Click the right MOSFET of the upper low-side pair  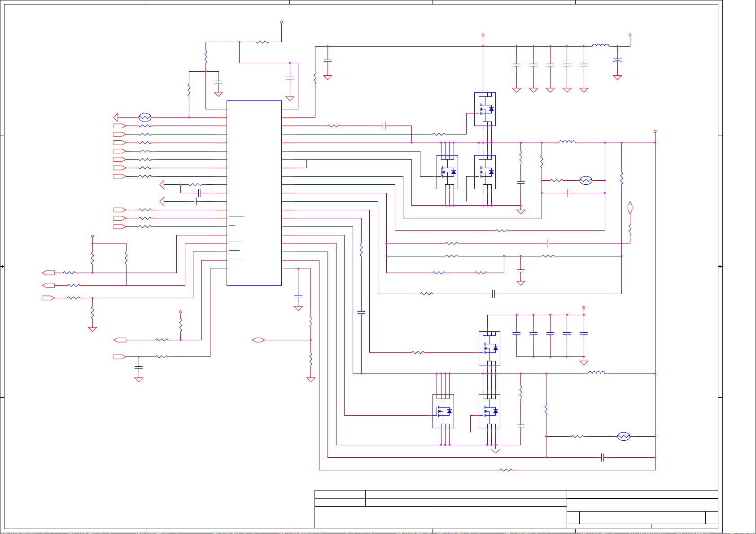[485, 172]
